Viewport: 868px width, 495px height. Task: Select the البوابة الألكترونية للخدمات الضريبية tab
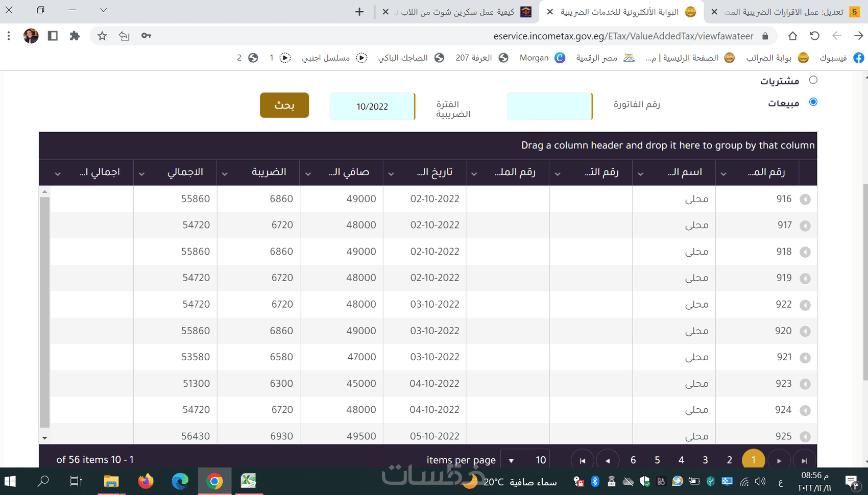[621, 12]
